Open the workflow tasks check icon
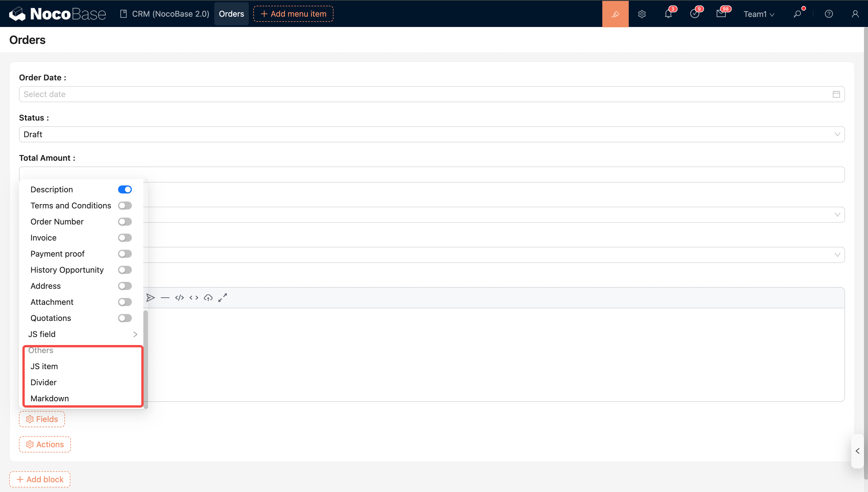Screen dimensions: 868x492 click(x=694, y=14)
